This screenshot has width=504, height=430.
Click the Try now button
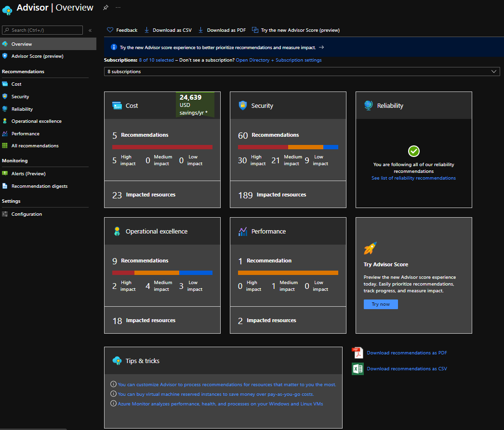[x=381, y=304]
